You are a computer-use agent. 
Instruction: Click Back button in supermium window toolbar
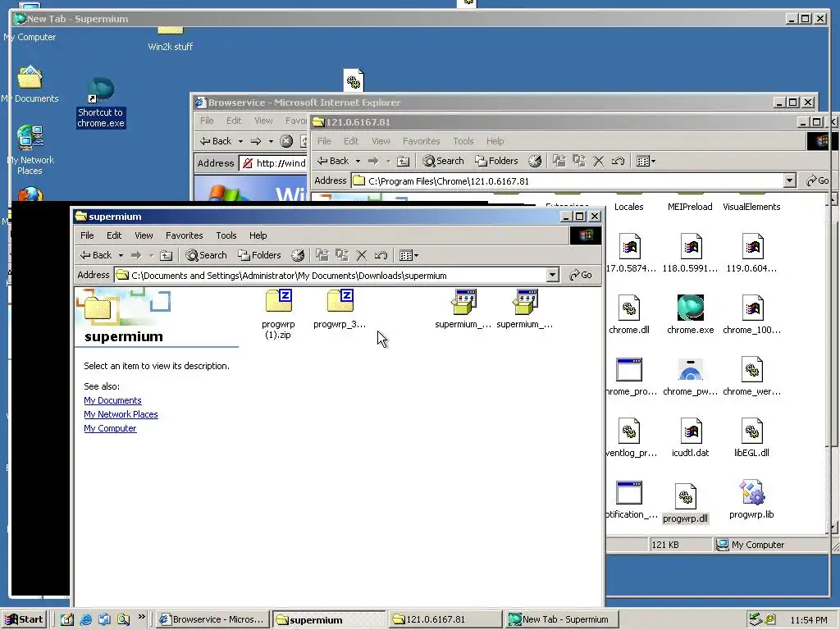(96, 255)
